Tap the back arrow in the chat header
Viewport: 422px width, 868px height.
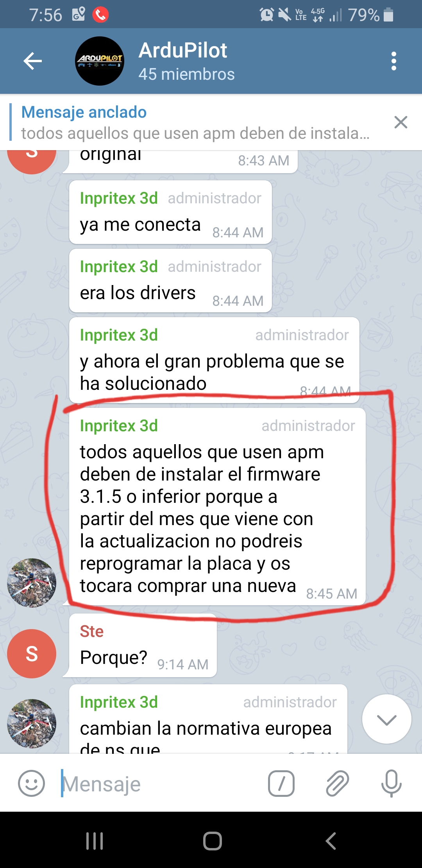pos(32,61)
